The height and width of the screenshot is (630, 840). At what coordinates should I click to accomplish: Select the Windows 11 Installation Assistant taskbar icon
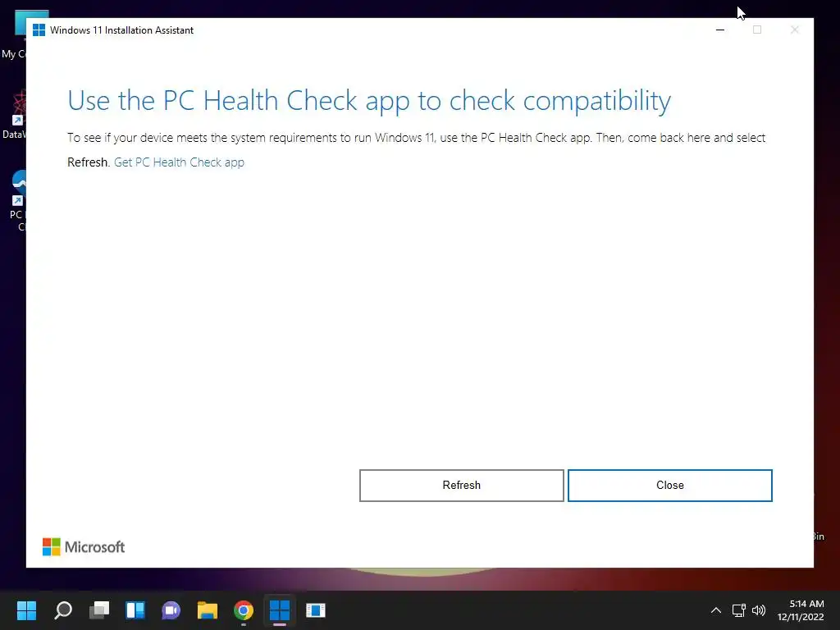(279, 610)
